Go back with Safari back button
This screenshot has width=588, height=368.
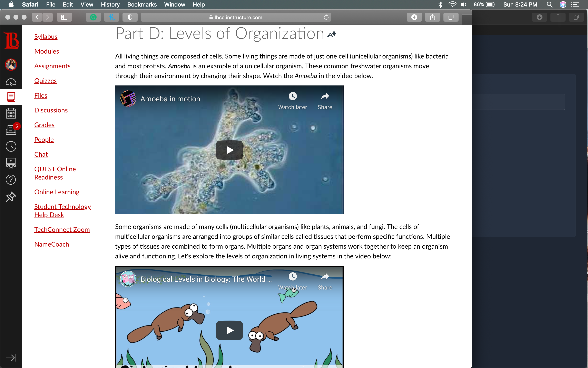point(37,17)
